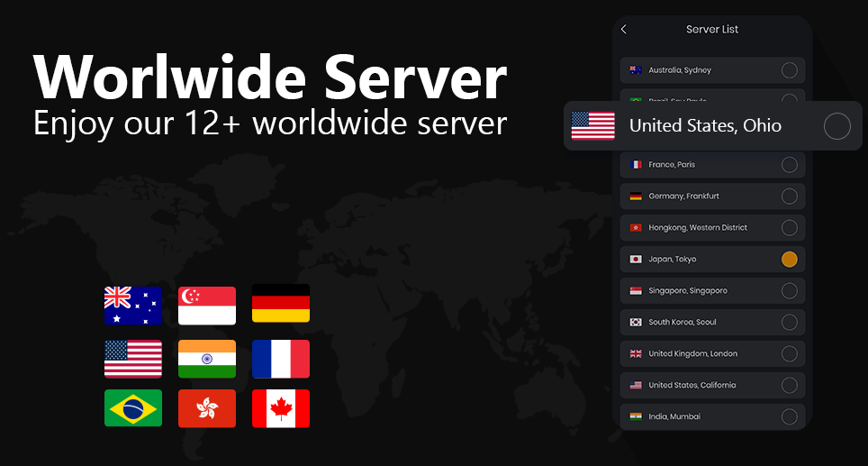
Task: Click the large Hong Kong flag tile
Action: point(207,408)
